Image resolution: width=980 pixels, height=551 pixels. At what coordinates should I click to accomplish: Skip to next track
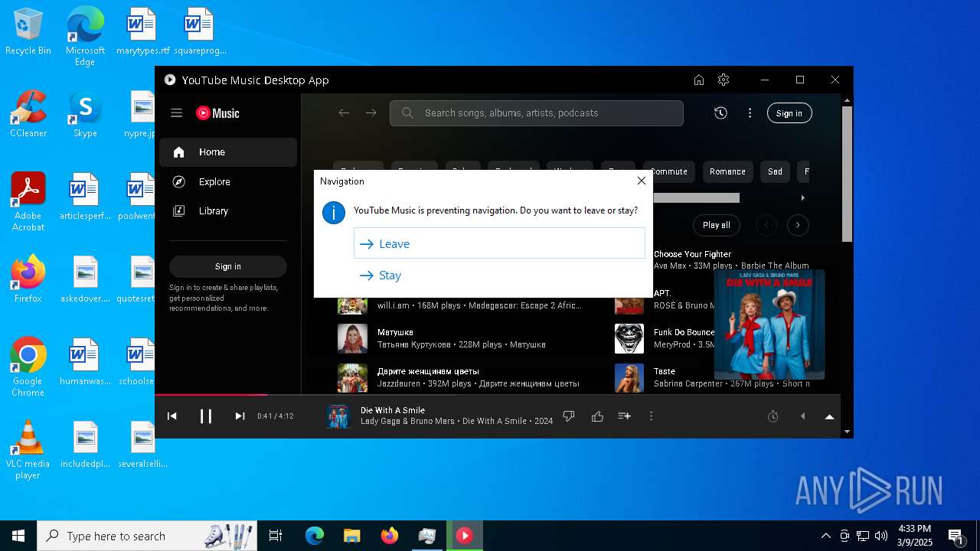coord(240,416)
